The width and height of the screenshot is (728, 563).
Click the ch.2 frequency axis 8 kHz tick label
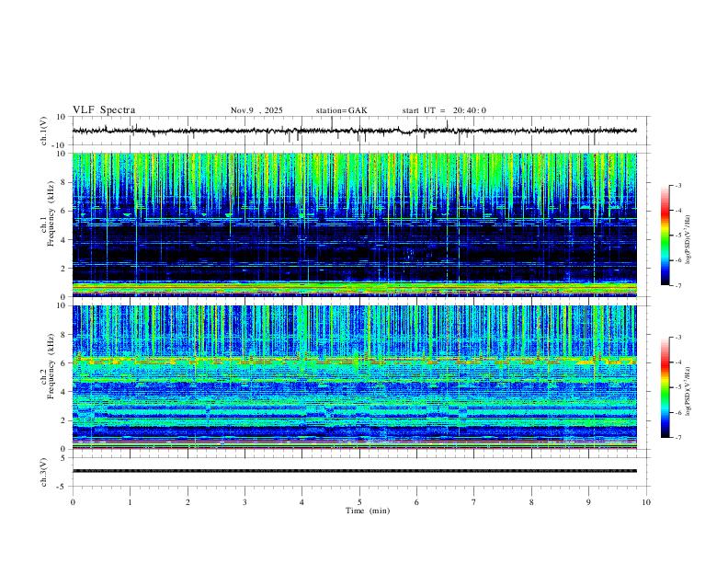[63, 335]
